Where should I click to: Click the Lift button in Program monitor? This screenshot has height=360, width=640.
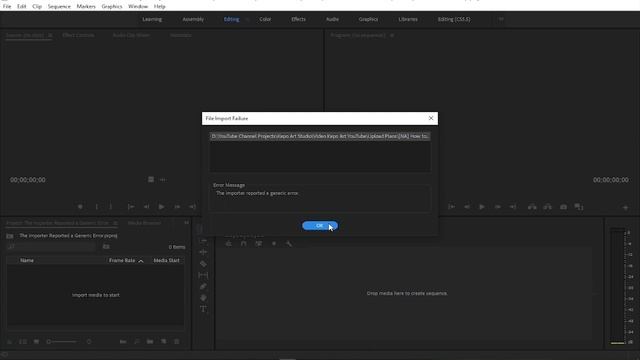coord(532,207)
